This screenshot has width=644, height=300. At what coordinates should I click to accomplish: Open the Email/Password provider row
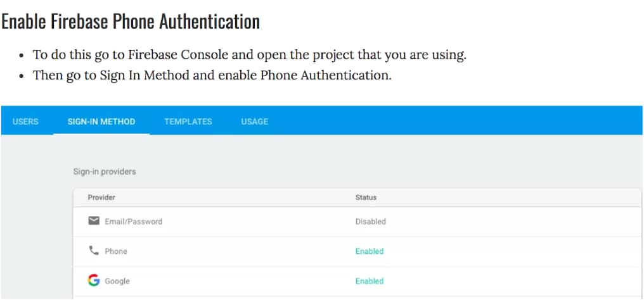tap(357, 222)
